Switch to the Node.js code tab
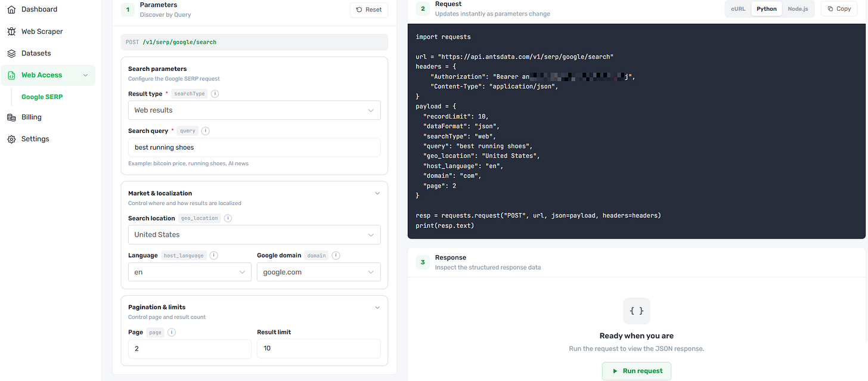868x381 pixels. tap(798, 9)
